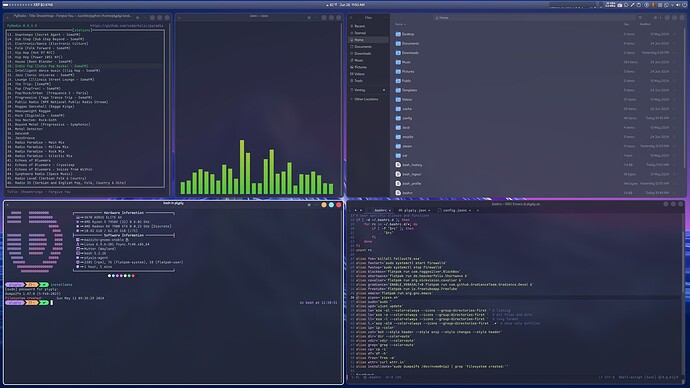Viewport: 690px width, 388px height.
Task: Sort files by Modified column header
Action: coord(645,24)
